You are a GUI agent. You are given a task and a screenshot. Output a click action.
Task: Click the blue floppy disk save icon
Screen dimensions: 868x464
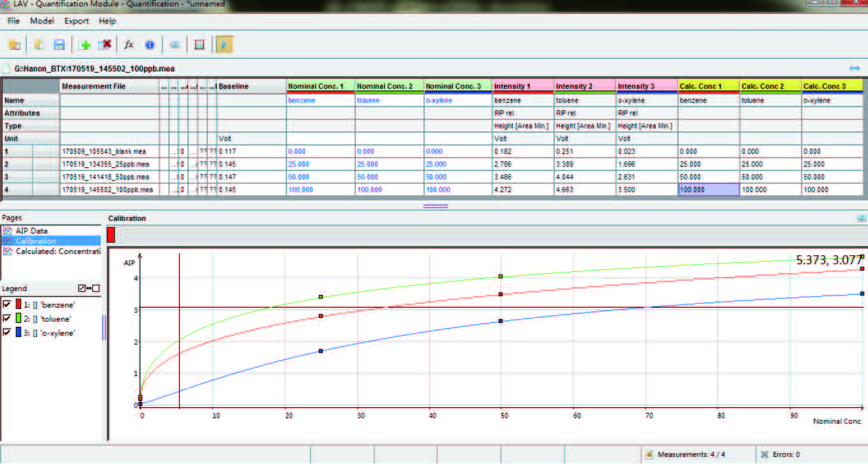59,45
